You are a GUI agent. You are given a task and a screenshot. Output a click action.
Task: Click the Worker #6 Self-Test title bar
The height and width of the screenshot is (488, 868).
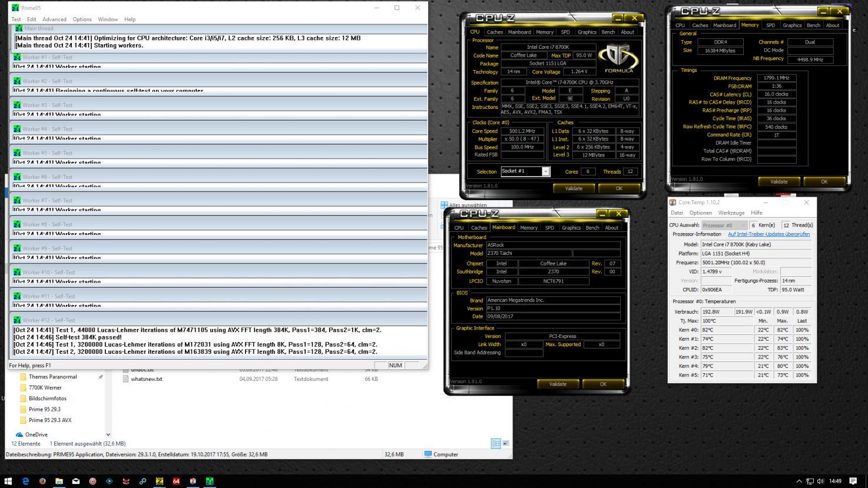218,177
